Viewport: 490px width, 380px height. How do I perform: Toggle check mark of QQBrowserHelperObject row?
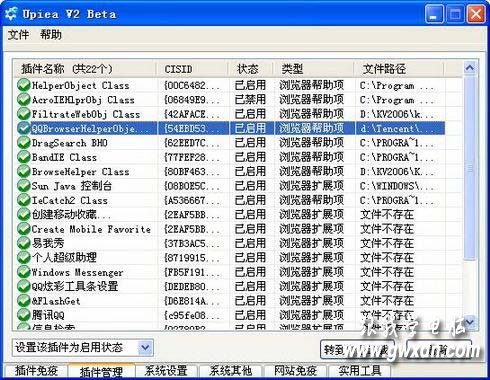click(24, 128)
